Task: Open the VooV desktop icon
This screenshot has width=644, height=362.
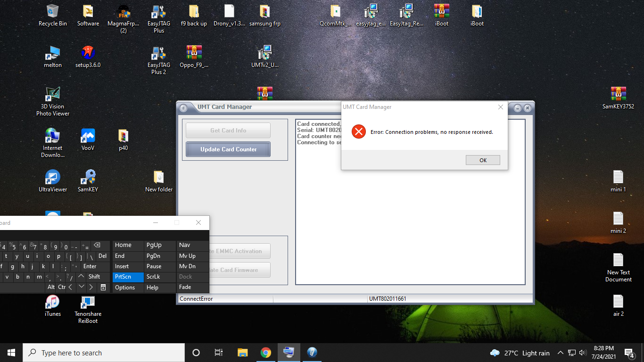Action: pyautogui.click(x=88, y=140)
